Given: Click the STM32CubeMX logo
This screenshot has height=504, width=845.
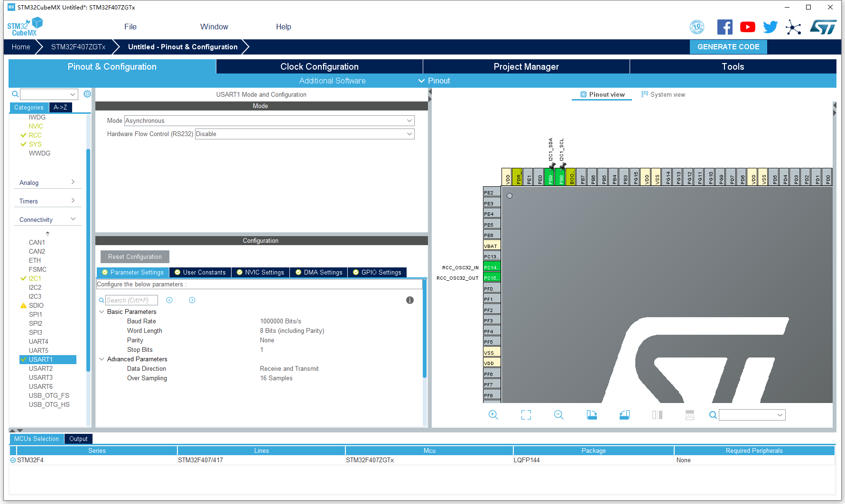Looking at the screenshot, I should tap(25, 27).
